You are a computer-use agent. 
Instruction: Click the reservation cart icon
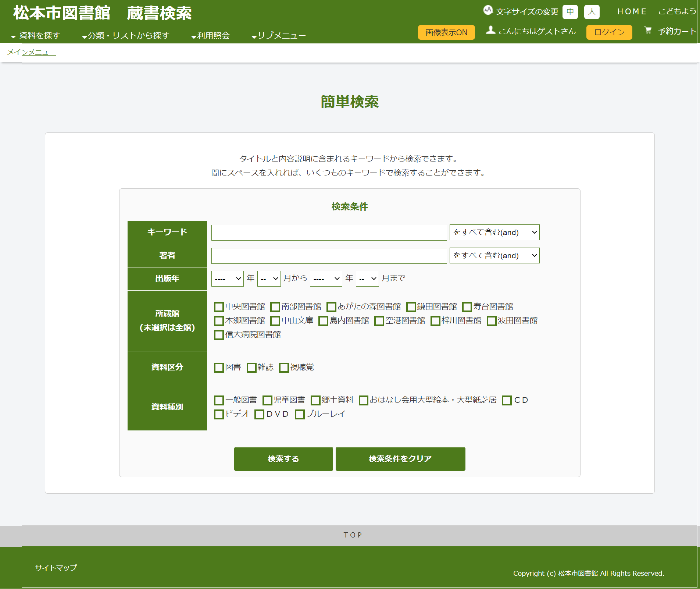click(648, 30)
